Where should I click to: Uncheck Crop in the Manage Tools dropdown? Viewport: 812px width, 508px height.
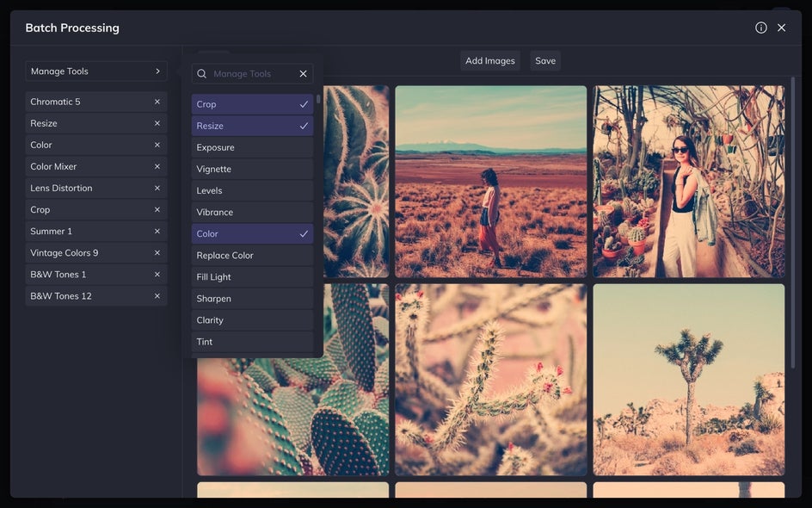coord(252,104)
